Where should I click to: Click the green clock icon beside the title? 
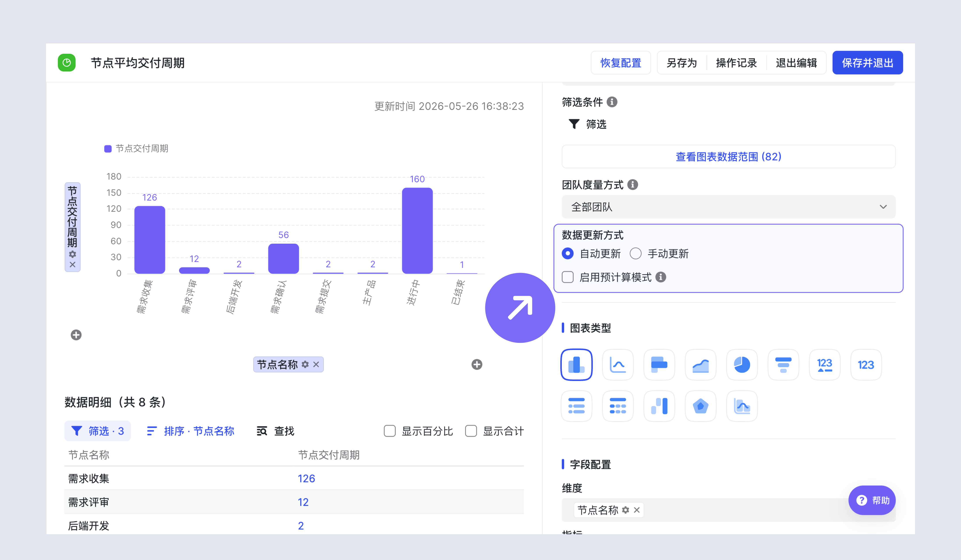pyautogui.click(x=67, y=62)
